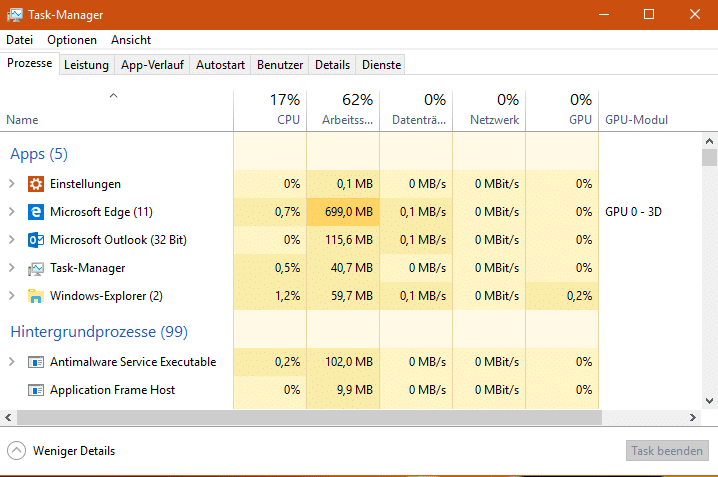The width and height of the screenshot is (718, 477).
Task: Click the Task beenden button
Action: [x=667, y=451]
